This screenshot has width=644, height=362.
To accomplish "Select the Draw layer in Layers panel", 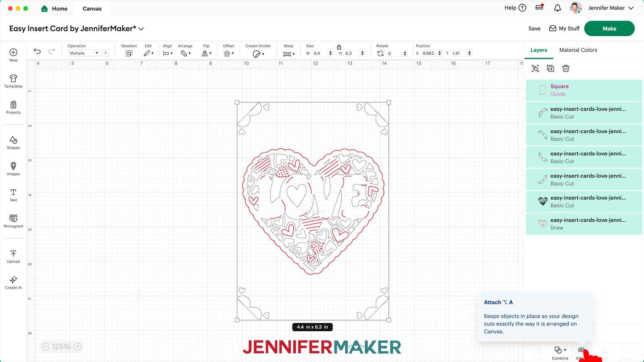I will 584,224.
